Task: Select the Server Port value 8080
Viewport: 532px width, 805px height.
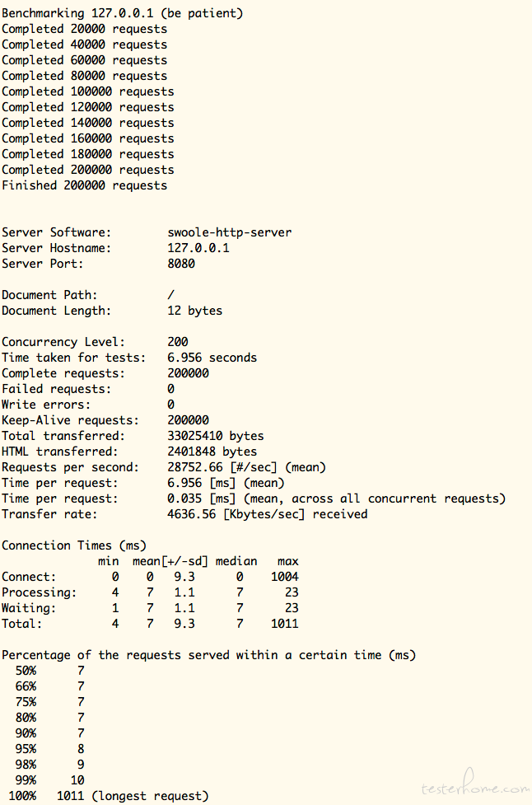Action: click(181, 264)
